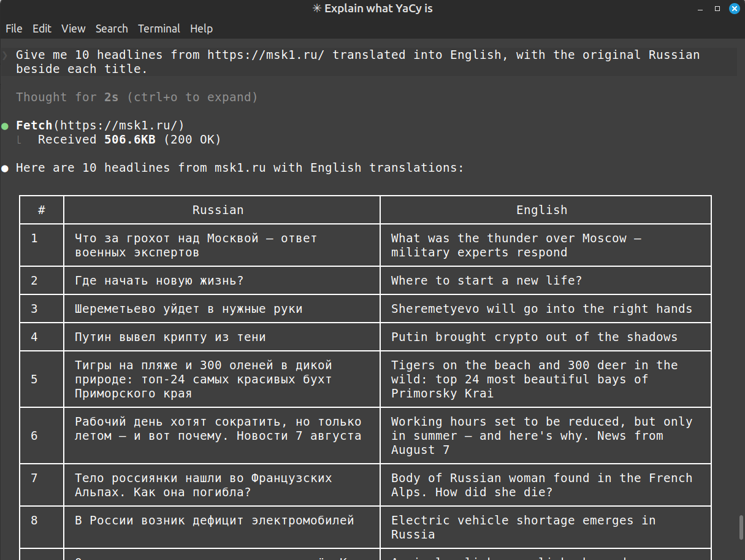
Task: Open the Terminal menu
Action: click(x=159, y=29)
